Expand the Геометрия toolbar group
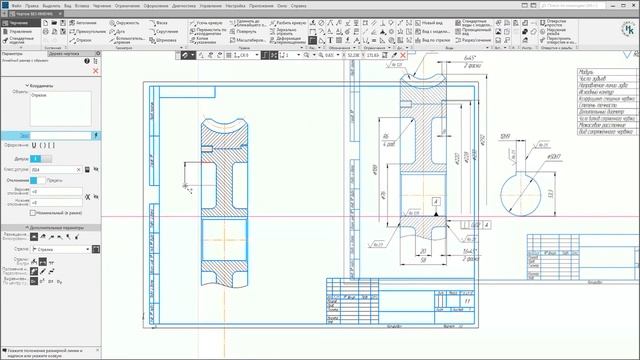640x360 pixels. tap(181, 48)
